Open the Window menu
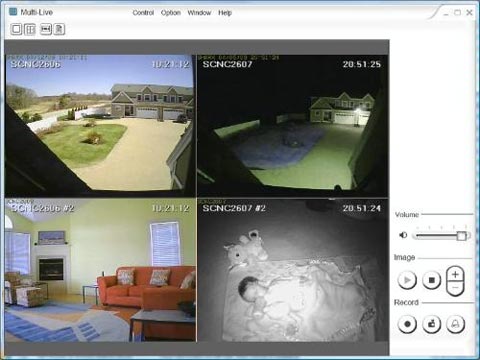This screenshot has width=480, height=360. pyautogui.click(x=199, y=13)
